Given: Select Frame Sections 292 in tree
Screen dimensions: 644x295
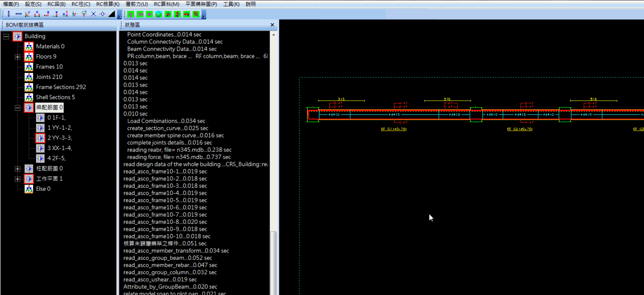Looking at the screenshot, I should (x=61, y=87).
